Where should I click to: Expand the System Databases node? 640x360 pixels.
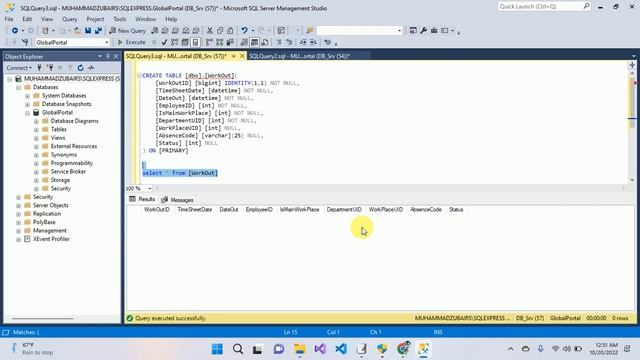pyautogui.click(x=27, y=96)
